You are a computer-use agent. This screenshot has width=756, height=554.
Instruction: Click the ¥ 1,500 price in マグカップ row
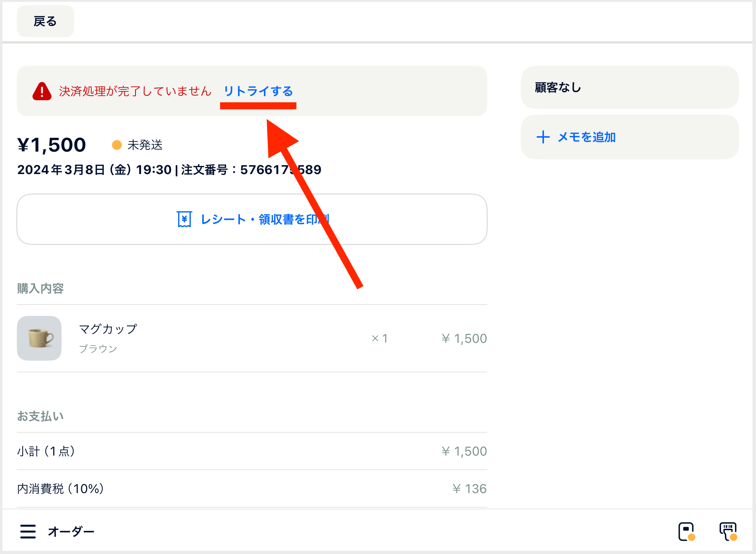pos(464,338)
